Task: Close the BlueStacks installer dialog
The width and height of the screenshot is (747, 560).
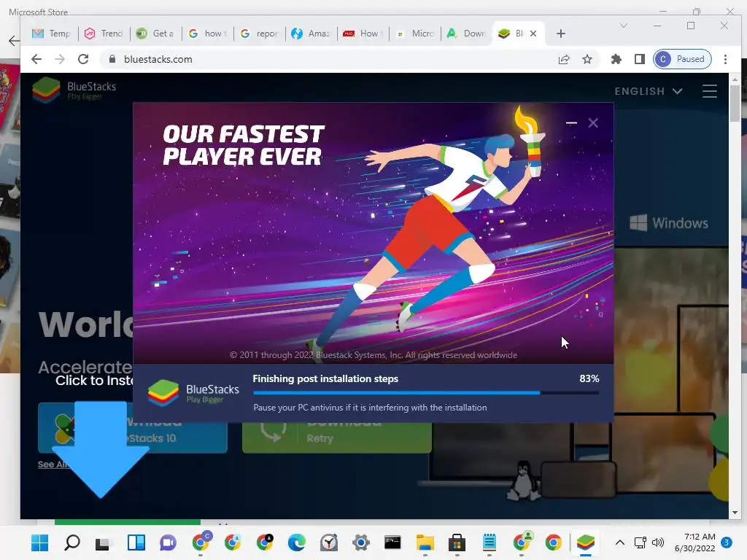Action: coord(593,122)
